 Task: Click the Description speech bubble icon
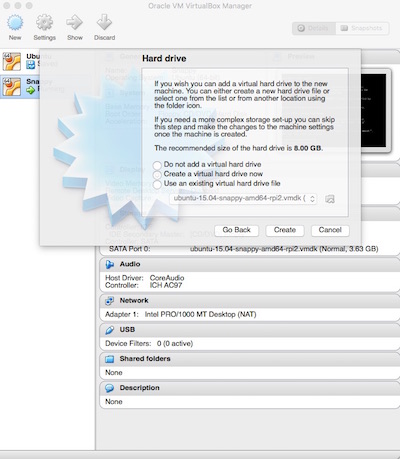(x=109, y=388)
